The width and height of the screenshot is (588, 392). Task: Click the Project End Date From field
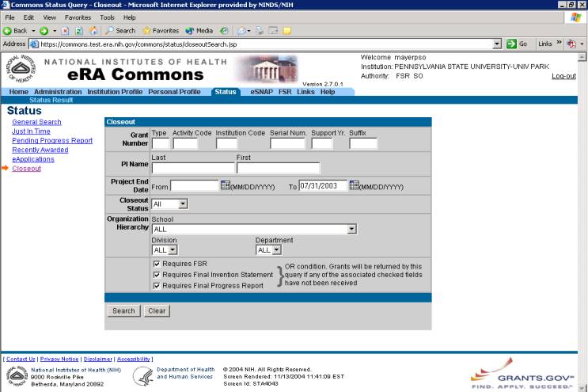click(x=194, y=185)
